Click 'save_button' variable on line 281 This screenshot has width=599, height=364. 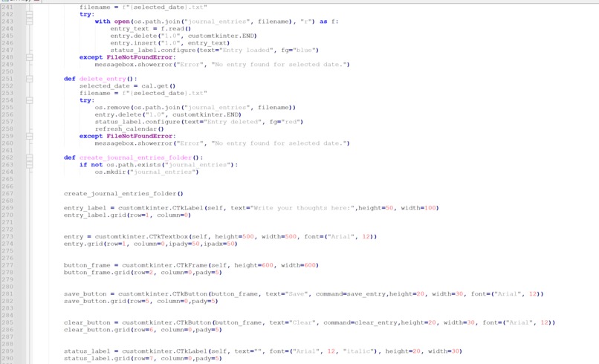click(x=85, y=294)
